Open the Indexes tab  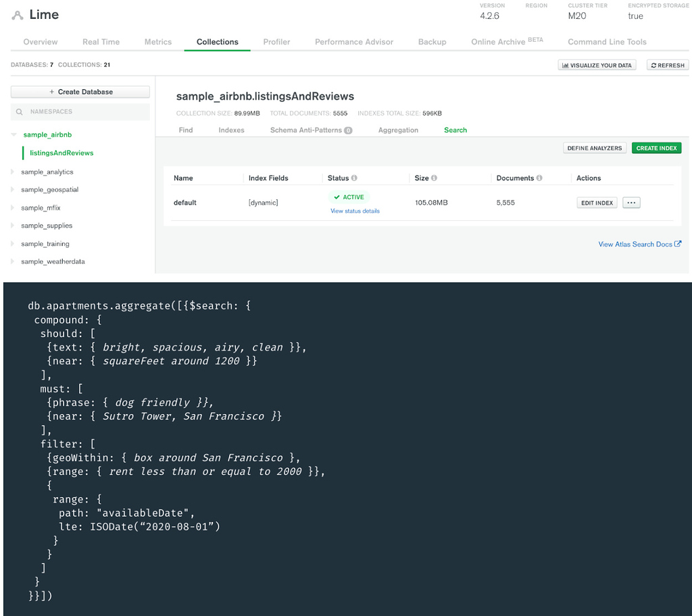pos(231,130)
